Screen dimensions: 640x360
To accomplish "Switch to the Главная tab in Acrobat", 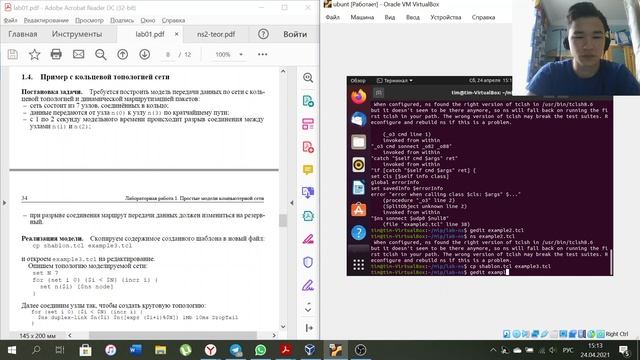I will click(x=23, y=34).
